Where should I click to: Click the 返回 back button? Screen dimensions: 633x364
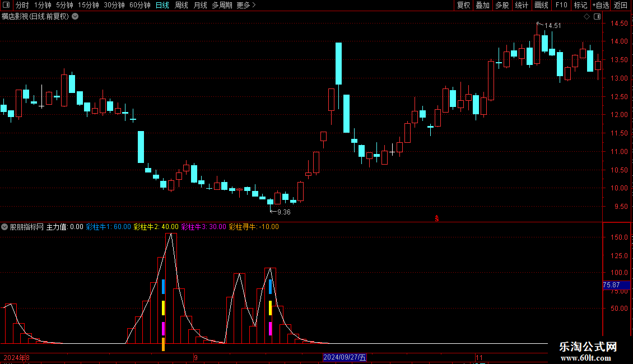pyautogui.click(x=621, y=5)
